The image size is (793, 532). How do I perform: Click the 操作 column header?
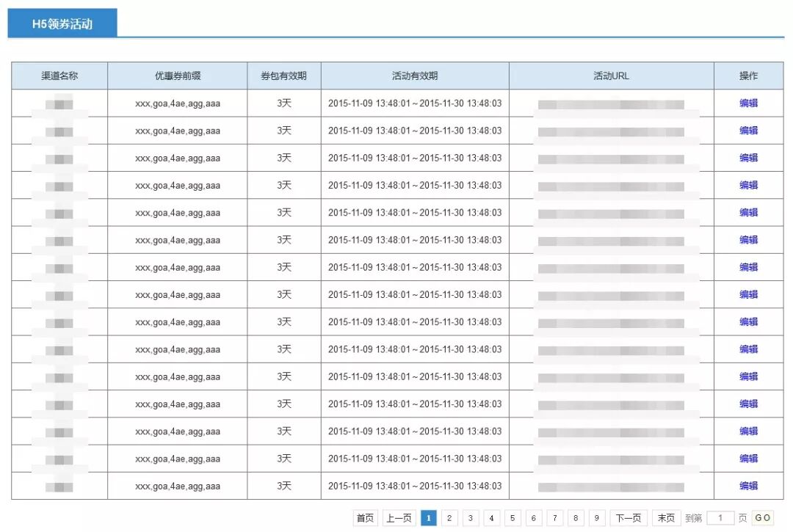tap(748, 76)
